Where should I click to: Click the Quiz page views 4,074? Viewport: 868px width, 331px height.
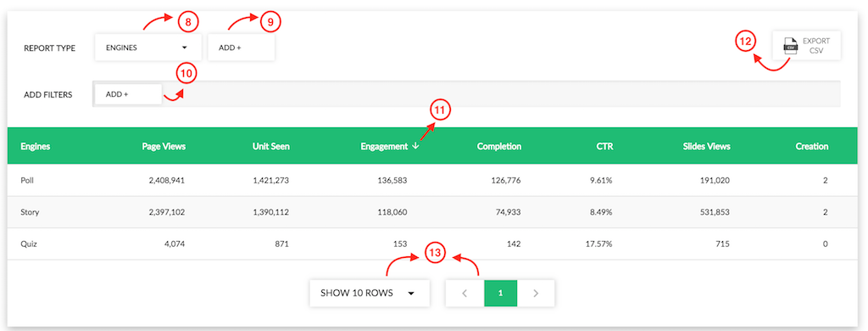[175, 244]
